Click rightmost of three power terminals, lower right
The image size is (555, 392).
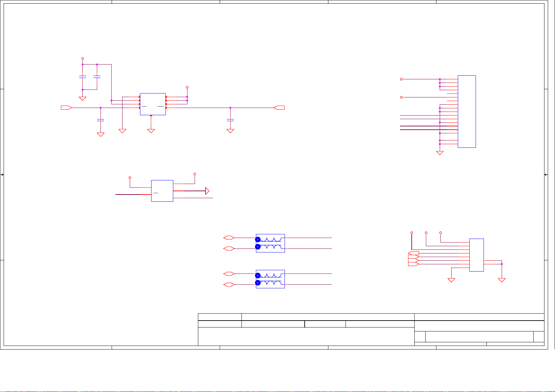[x=441, y=233]
